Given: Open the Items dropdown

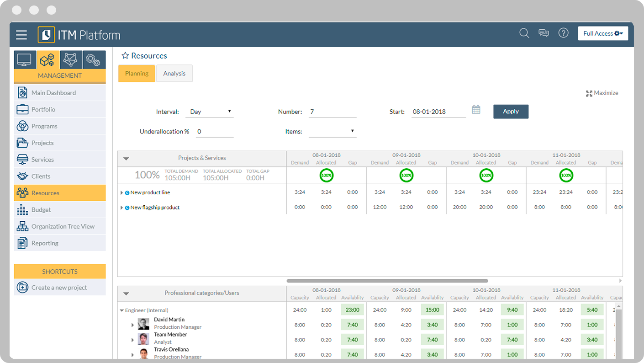Looking at the screenshot, I should point(333,132).
